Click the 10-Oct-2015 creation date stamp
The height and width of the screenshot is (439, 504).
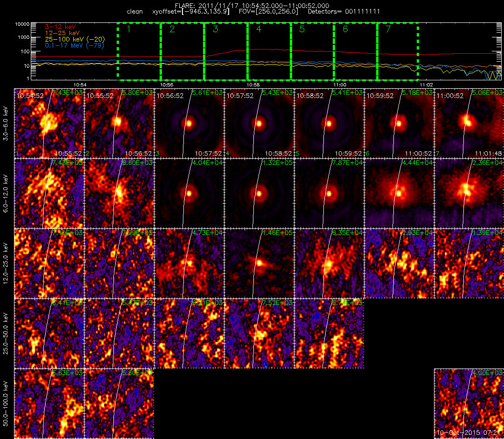click(x=469, y=432)
